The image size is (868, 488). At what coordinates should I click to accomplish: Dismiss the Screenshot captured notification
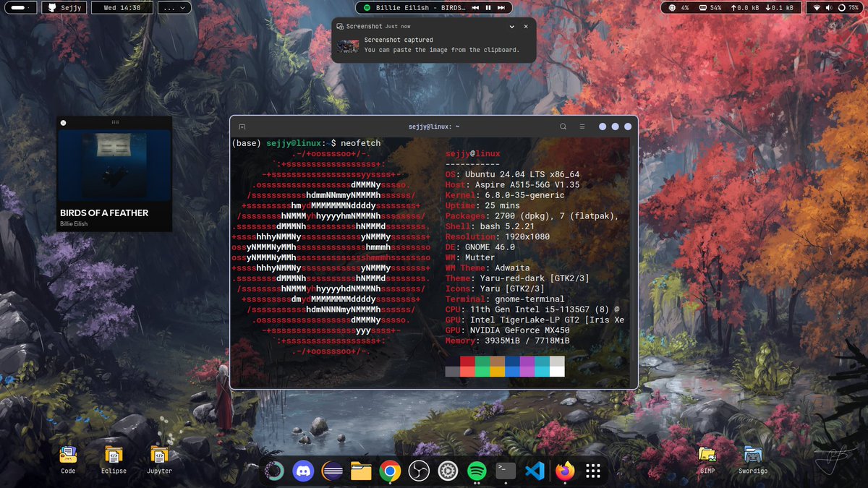(526, 26)
